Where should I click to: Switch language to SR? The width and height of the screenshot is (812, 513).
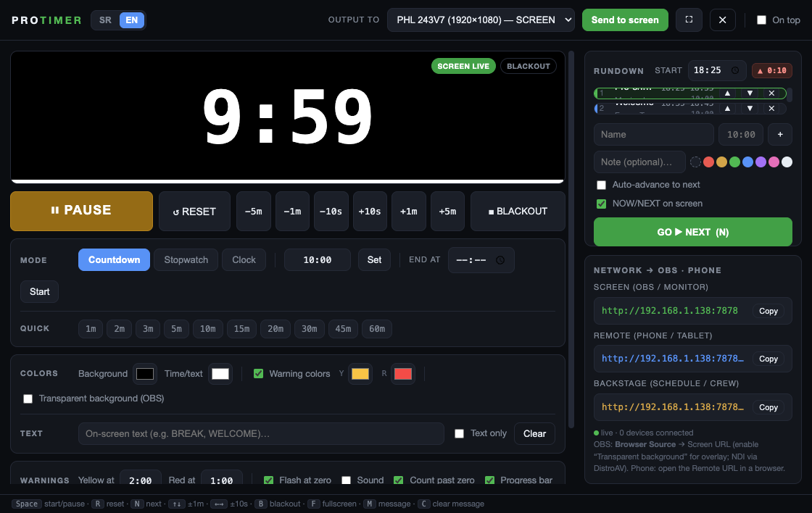pos(105,20)
